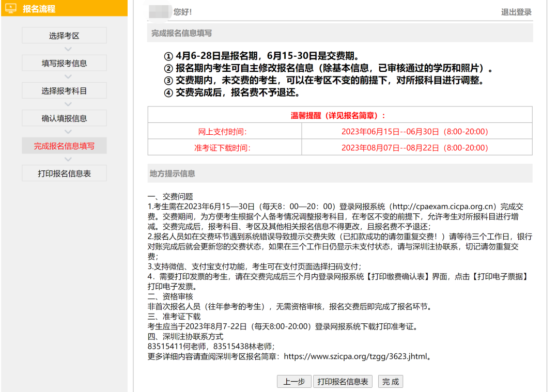The height and width of the screenshot is (392, 558).
Task: Click the chevron arrow below 完成报名信息填写
Action: (68, 160)
